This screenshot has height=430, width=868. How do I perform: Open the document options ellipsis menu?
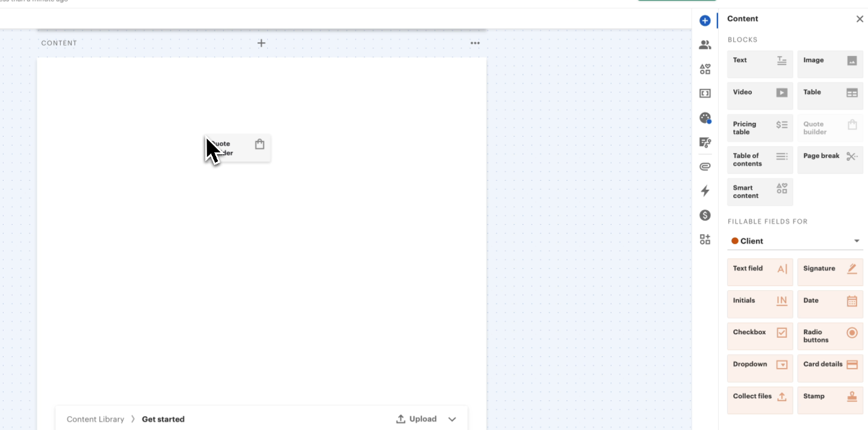click(475, 43)
